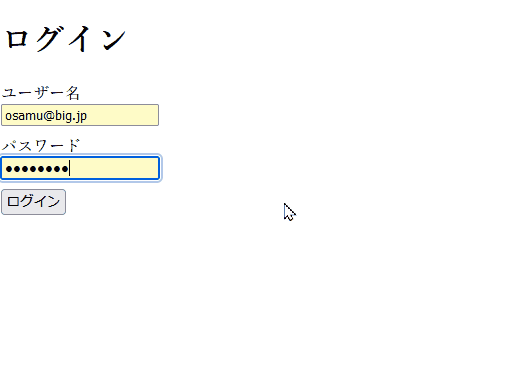Click the 'big.jp' domain part of the username
The width and height of the screenshot is (507, 386).
71,116
